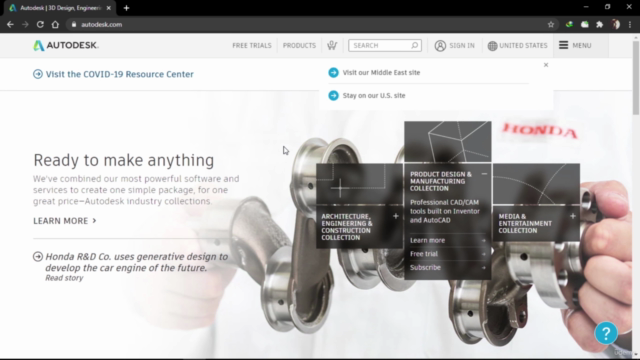Click the Chrome profile avatar

tap(616, 24)
